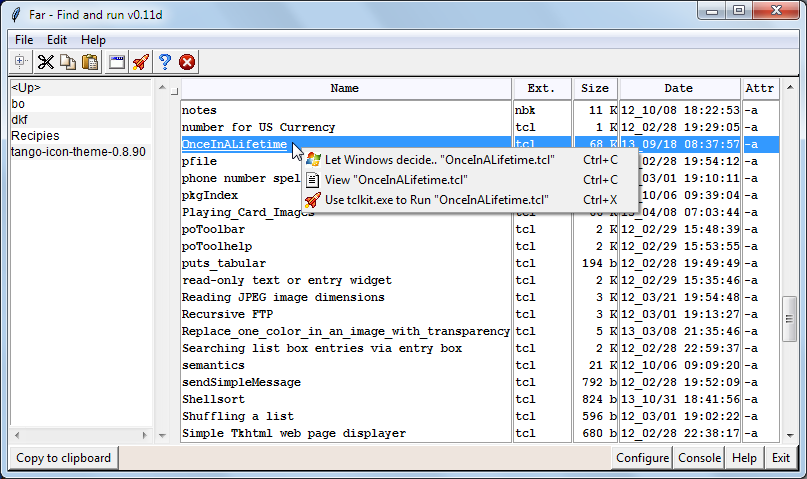Click the document View icon in the context menu

pyautogui.click(x=312, y=180)
